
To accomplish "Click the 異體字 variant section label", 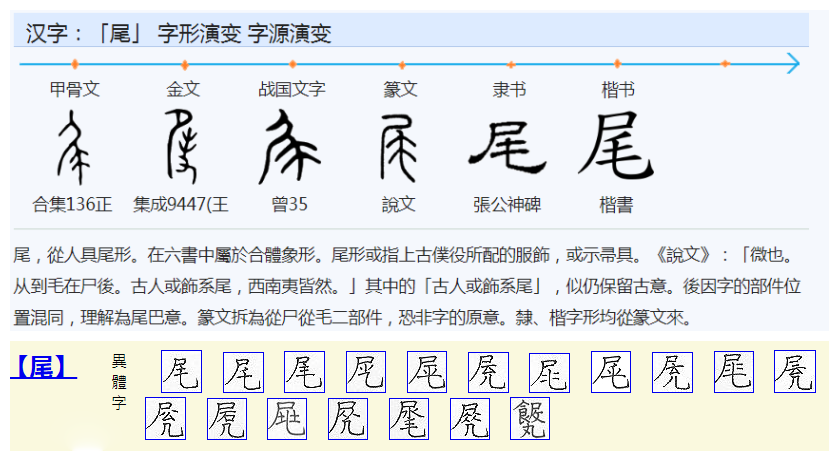I will pyautogui.click(x=119, y=382).
